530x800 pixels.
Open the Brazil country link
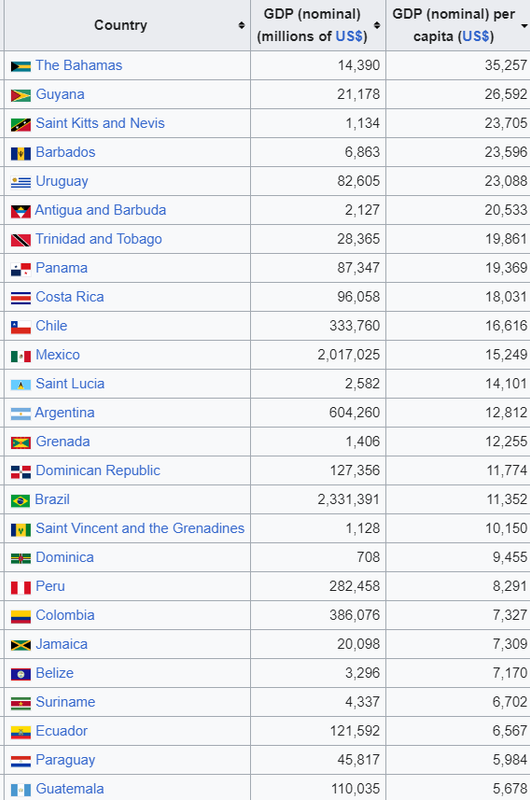click(53, 499)
